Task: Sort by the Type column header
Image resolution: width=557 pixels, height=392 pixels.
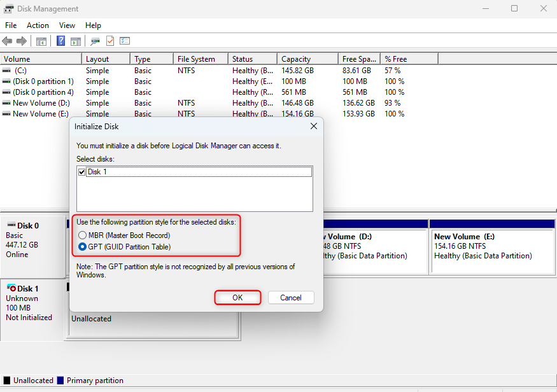Action: (152, 59)
